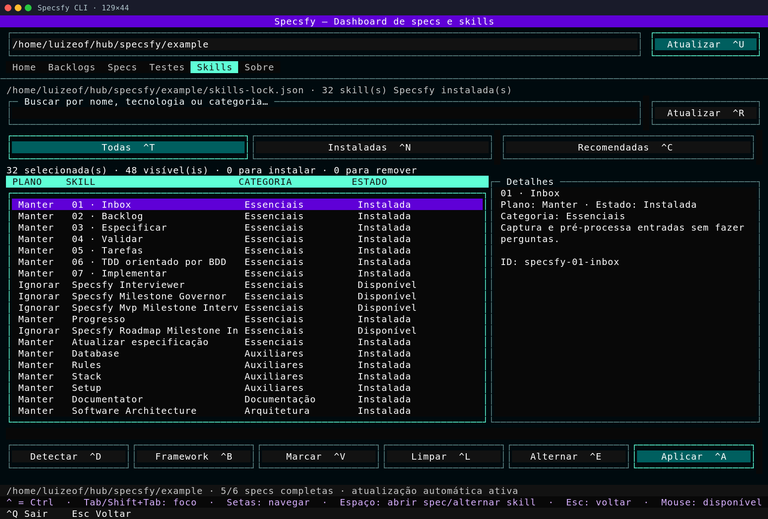Select the Recomendadas filter button

coord(628,147)
